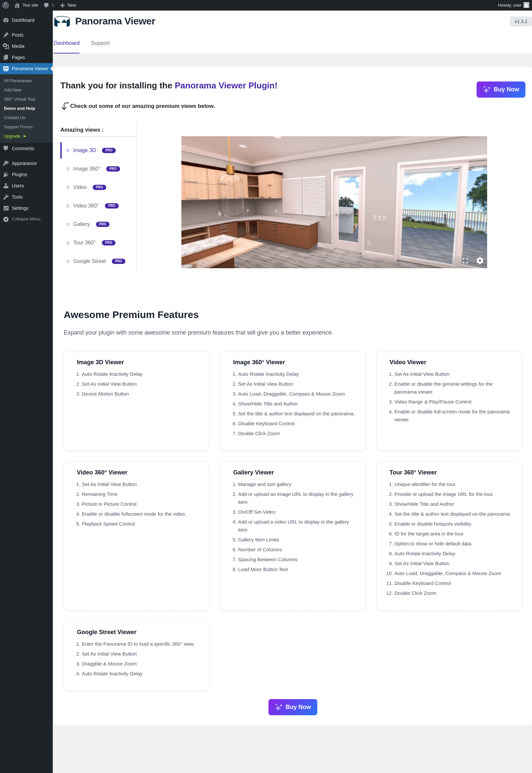Image resolution: width=532 pixels, height=773 pixels.
Task: Click 'Playback Speed Control' list item
Action: coord(108,524)
